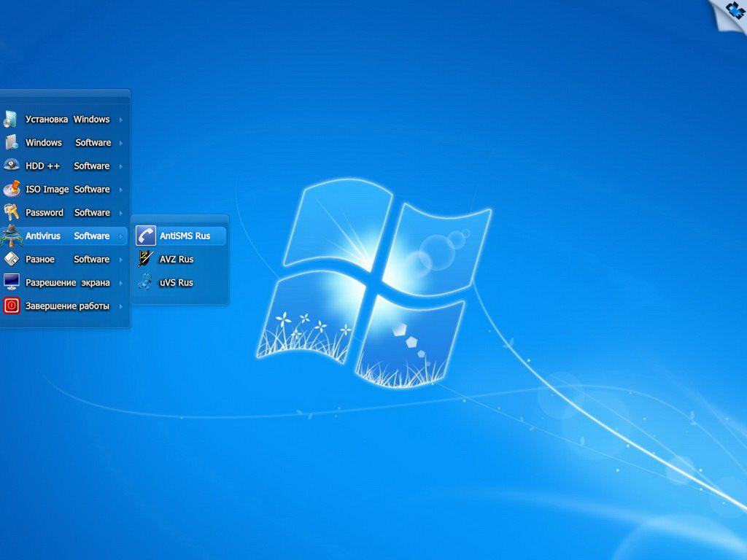This screenshot has height=560, width=747.
Task: Open the ISO Image Software menu entry
Action: (64, 189)
